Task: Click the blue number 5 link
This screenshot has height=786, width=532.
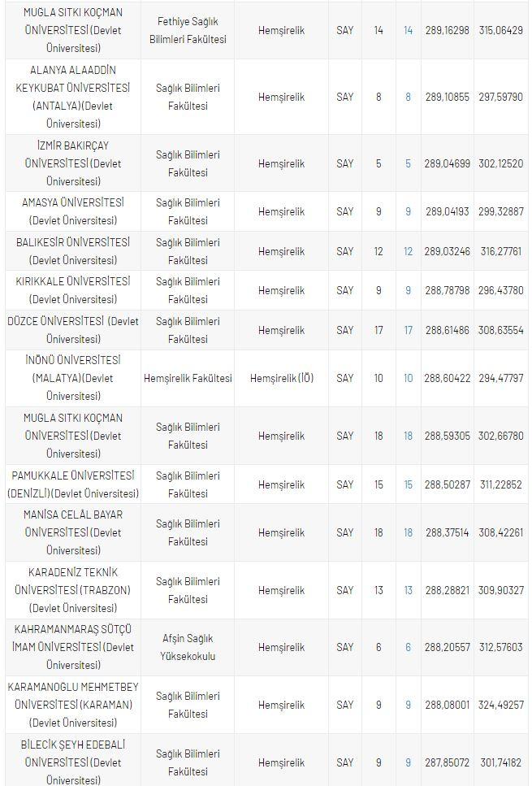Action: 408,163
